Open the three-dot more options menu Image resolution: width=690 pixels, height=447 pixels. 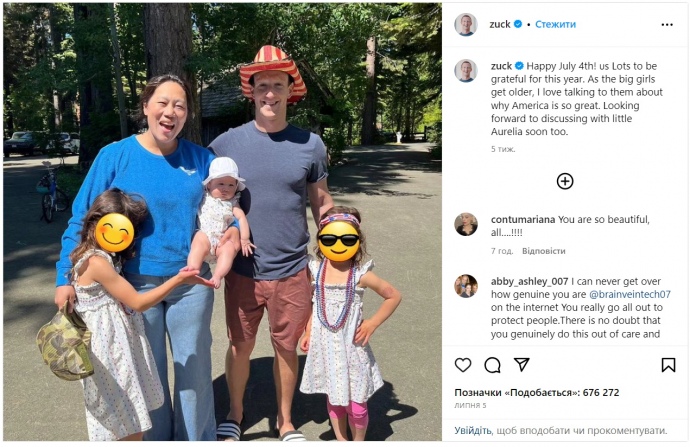tap(667, 24)
